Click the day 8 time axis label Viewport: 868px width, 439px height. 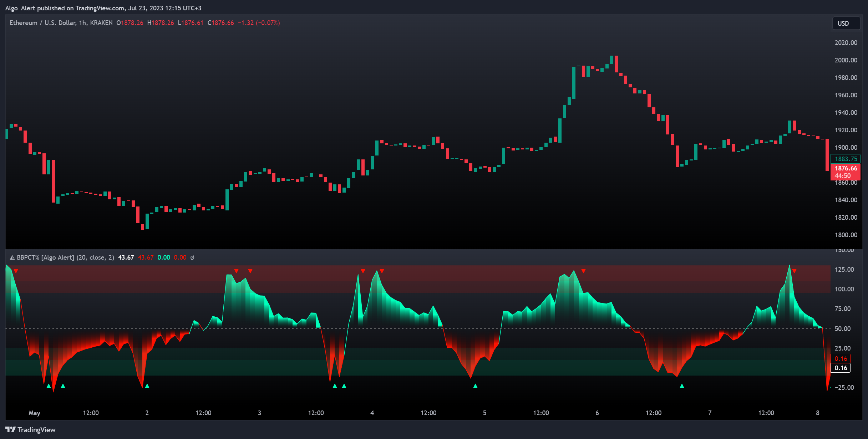818,413
